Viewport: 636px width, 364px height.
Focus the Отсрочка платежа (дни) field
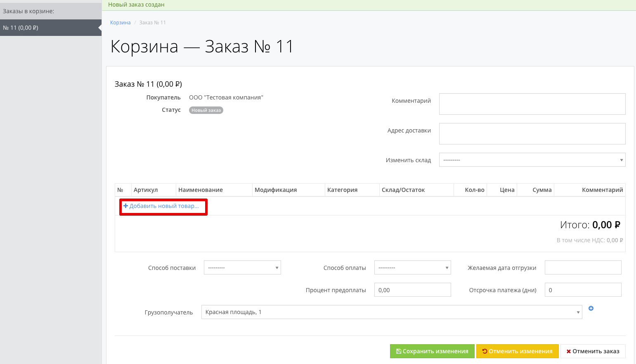[583, 290]
